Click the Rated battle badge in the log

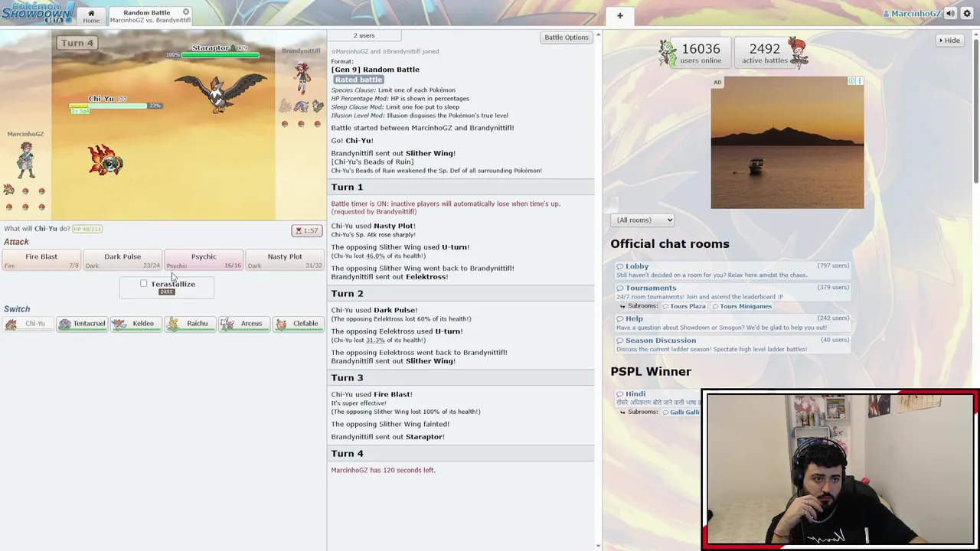pos(358,80)
